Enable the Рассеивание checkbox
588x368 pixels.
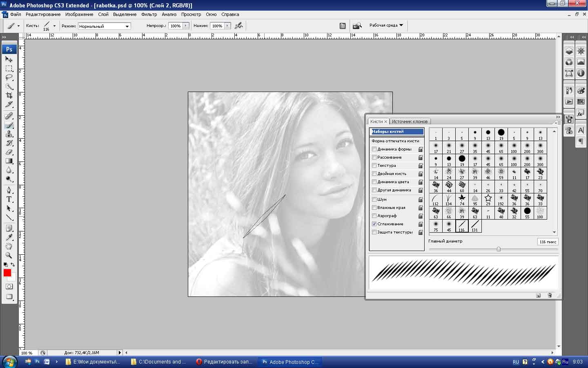(x=374, y=157)
